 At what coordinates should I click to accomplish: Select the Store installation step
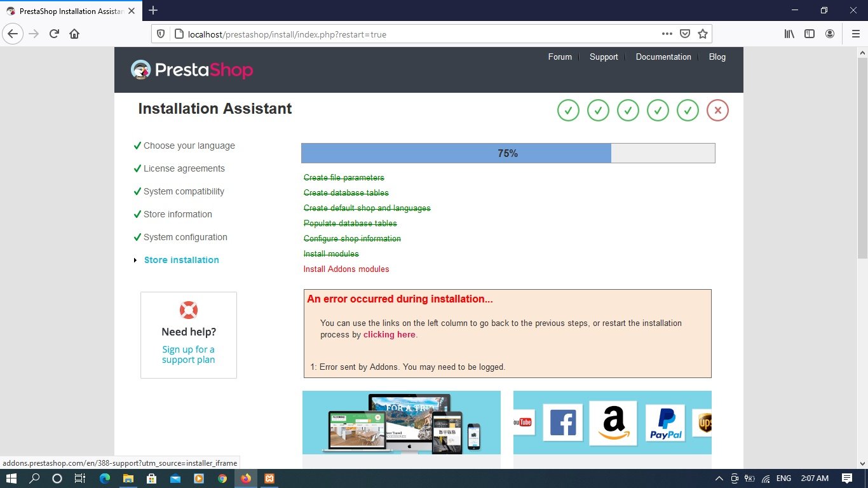[x=182, y=260]
